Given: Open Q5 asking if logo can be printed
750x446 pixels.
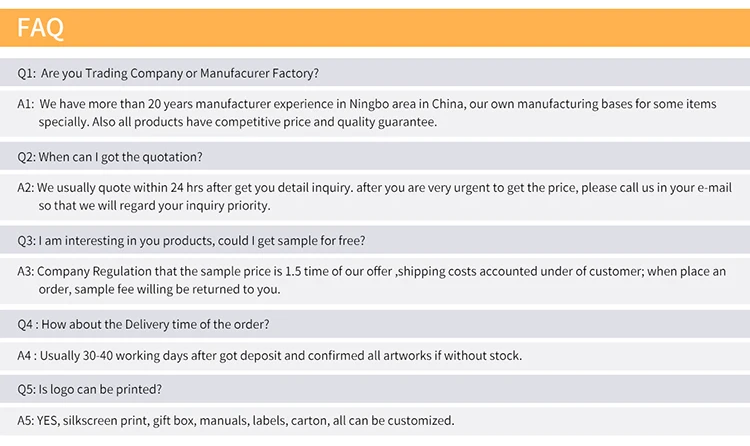Looking at the screenshot, I should tap(90, 389).
